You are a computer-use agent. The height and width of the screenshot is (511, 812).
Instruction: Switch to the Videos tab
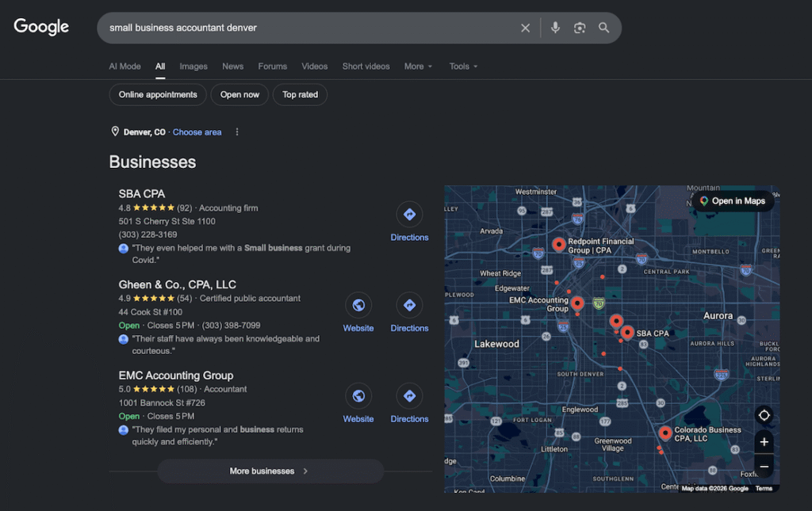pos(314,67)
